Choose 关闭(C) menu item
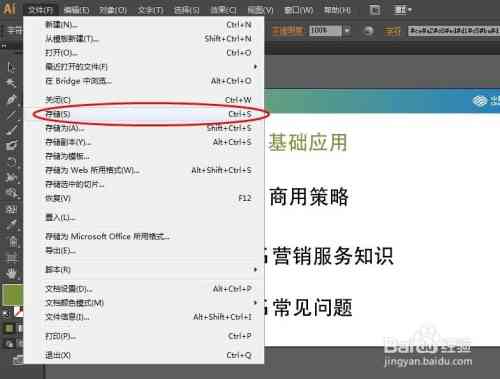Viewport: 500px width, 379px height. (144, 100)
